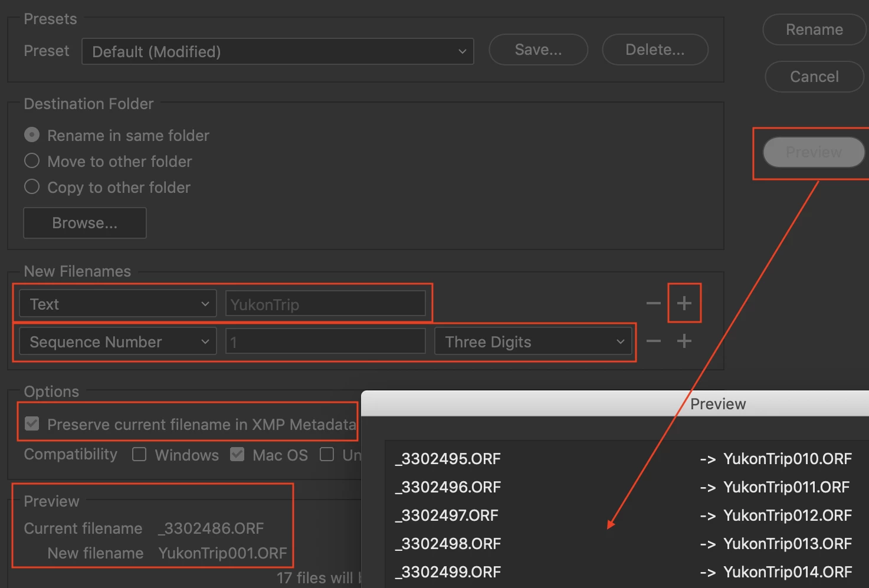Select _3302498.ORF in the Preview list
869x588 pixels.
pos(448,543)
